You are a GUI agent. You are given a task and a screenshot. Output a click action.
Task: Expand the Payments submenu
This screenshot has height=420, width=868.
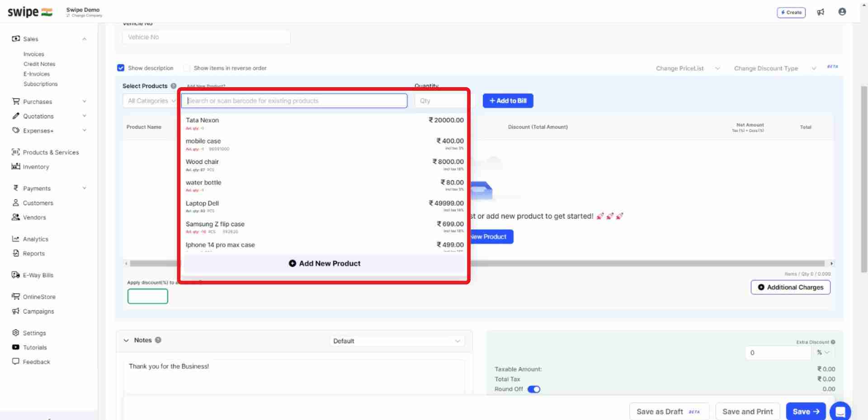[85, 188]
